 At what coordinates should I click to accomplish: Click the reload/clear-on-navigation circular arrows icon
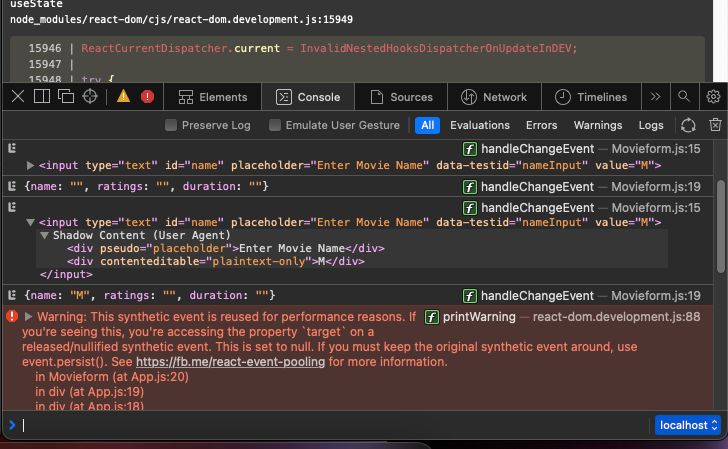pos(688,125)
